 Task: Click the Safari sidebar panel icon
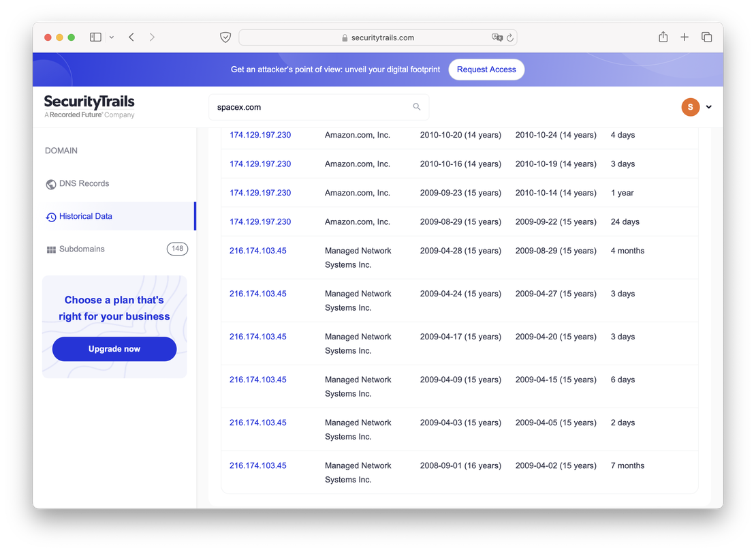(x=95, y=37)
